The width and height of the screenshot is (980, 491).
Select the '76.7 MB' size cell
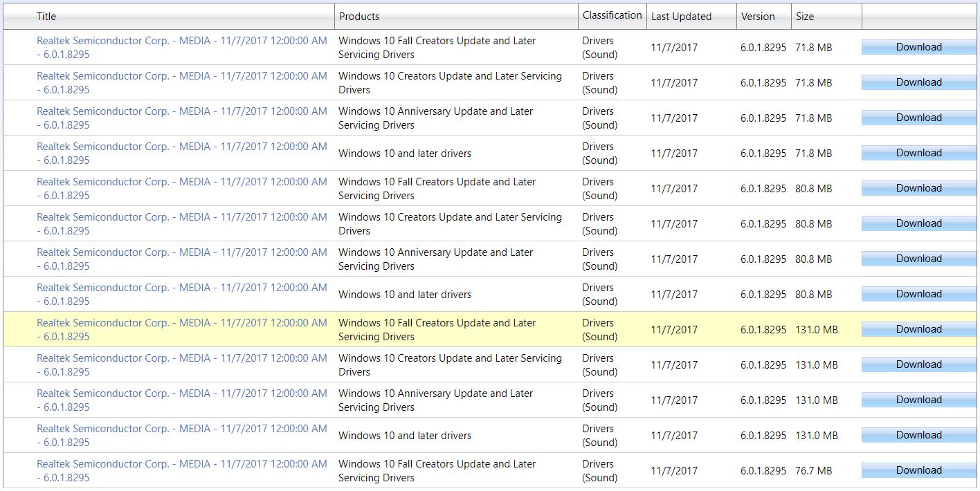(814, 471)
